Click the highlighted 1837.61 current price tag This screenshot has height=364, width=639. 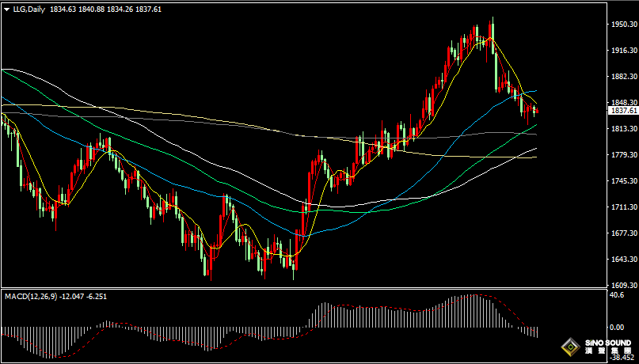click(x=623, y=111)
